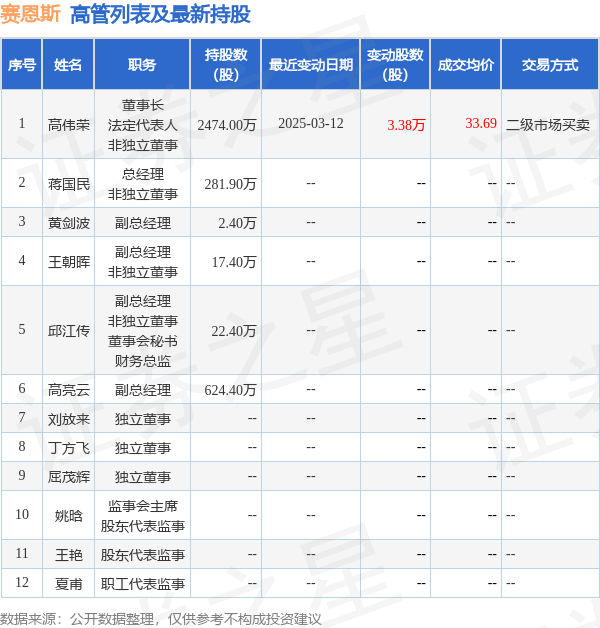Click the date 2025-03-12

[311, 123]
